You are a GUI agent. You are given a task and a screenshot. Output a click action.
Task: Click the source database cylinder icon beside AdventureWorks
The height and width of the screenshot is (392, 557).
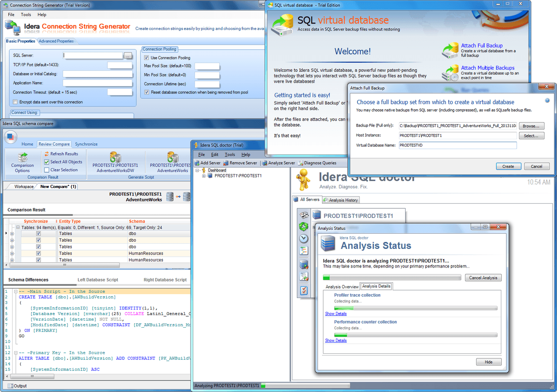(x=170, y=197)
